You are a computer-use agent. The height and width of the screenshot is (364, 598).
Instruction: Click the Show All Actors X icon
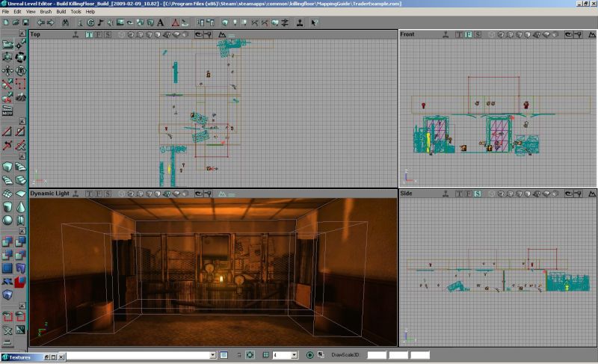tap(7, 330)
